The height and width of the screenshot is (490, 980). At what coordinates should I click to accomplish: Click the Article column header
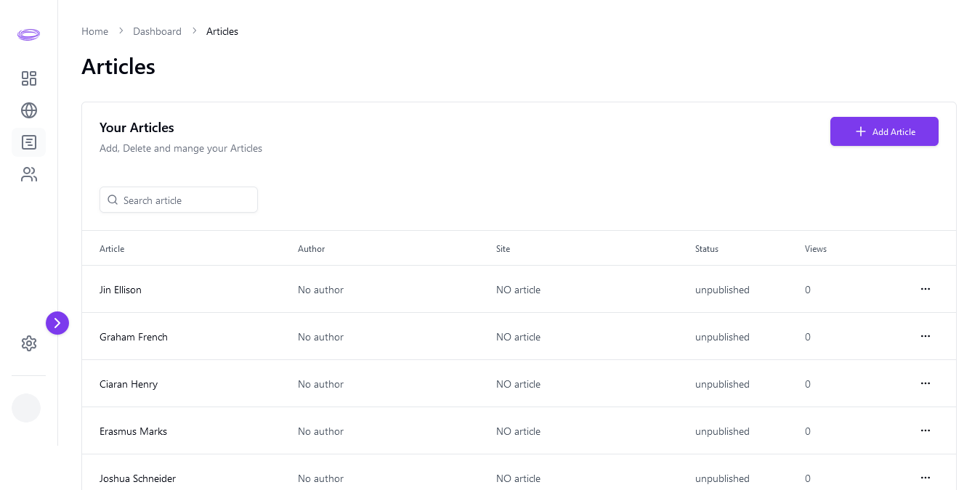pyautogui.click(x=112, y=249)
